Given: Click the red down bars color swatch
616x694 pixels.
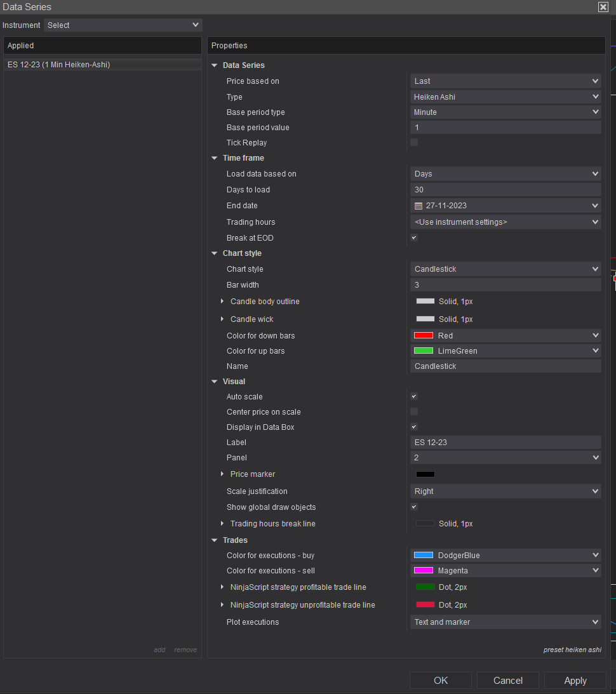Looking at the screenshot, I should 424,336.
